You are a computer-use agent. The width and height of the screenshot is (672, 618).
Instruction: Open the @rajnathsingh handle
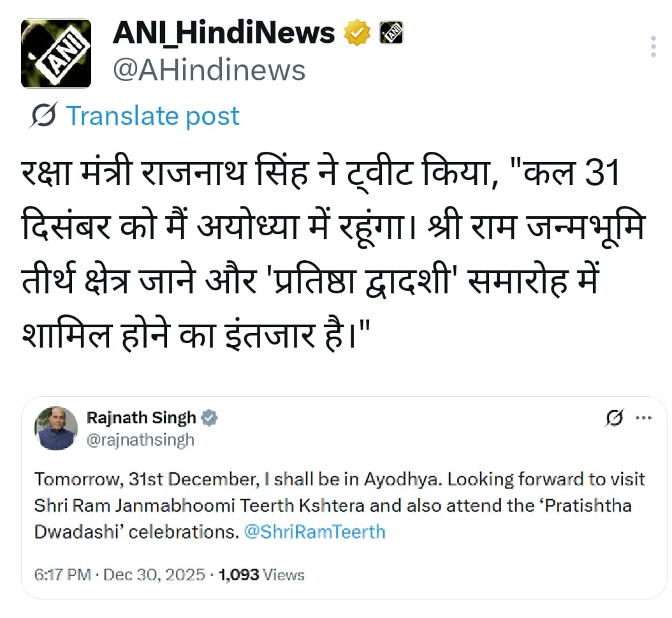point(140,439)
